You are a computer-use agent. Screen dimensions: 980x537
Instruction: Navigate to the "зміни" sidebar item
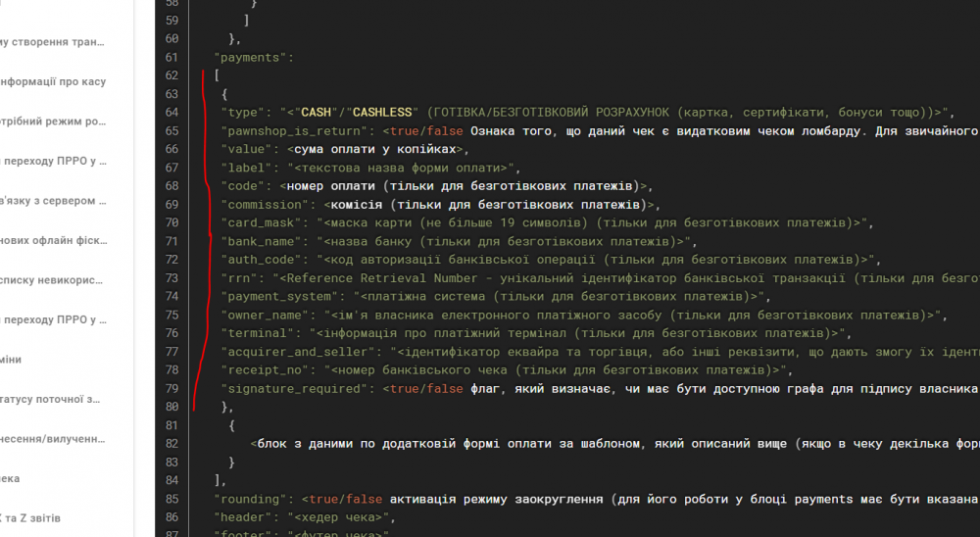(12, 360)
